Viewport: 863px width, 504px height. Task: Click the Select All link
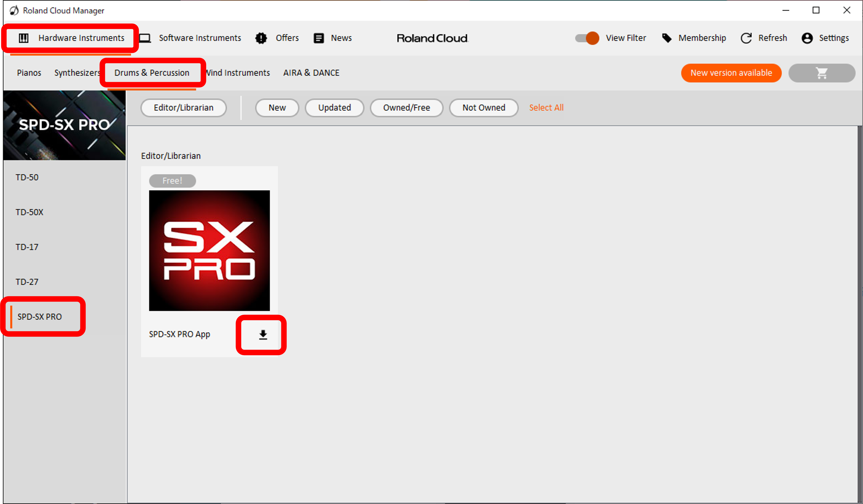546,108
